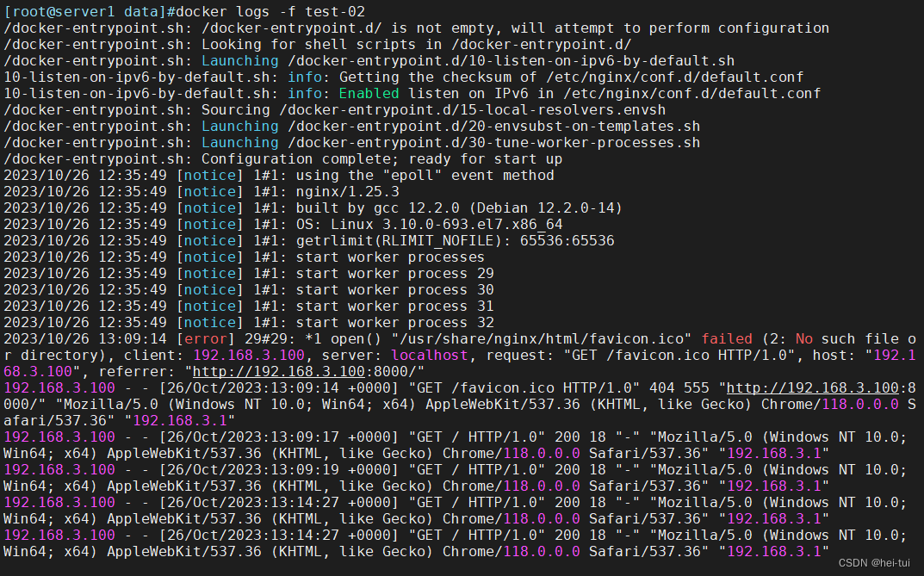Viewport: 924px width, 576px height.
Task: Click the red "[error]" log tag
Action: 206,339
